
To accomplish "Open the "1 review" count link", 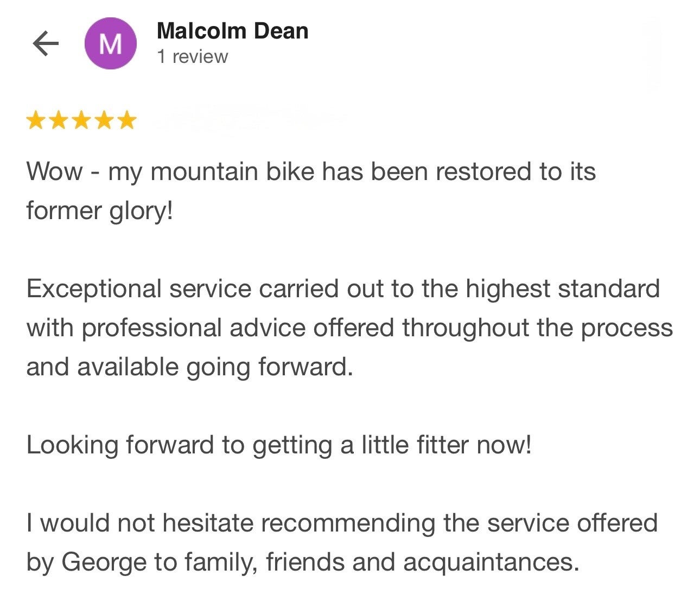I will pos(193,56).
